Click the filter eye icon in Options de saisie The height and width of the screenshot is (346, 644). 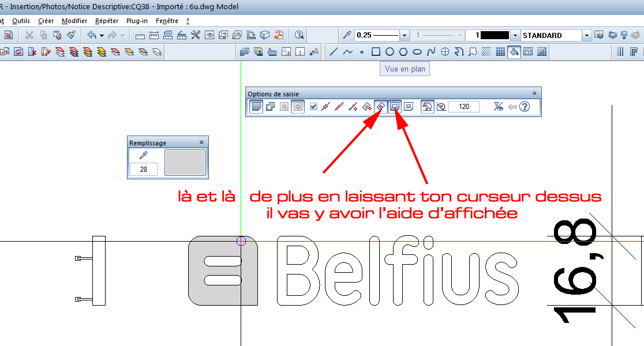click(x=498, y=107)
